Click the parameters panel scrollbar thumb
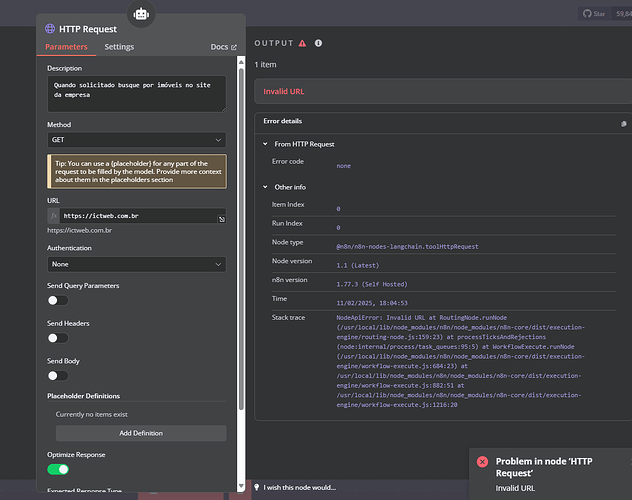The image size is (632, 500). coord(241,239)
